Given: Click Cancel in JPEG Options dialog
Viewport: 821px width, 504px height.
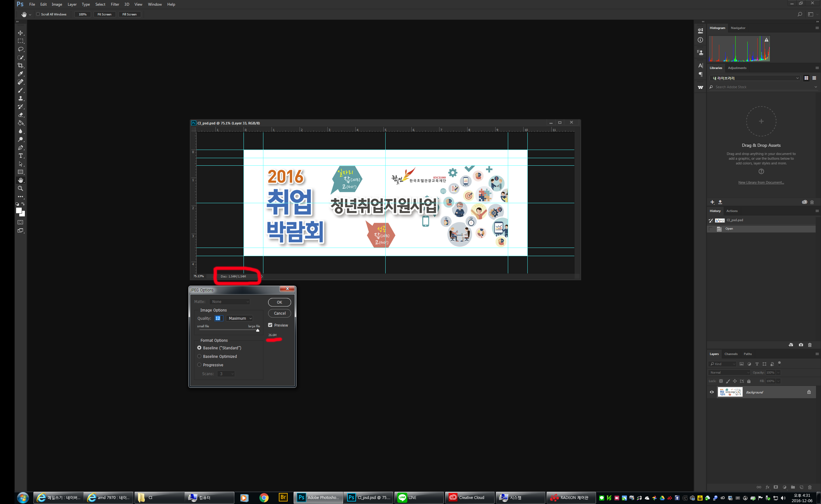Looking at the screenshot, I should (279, 313).
